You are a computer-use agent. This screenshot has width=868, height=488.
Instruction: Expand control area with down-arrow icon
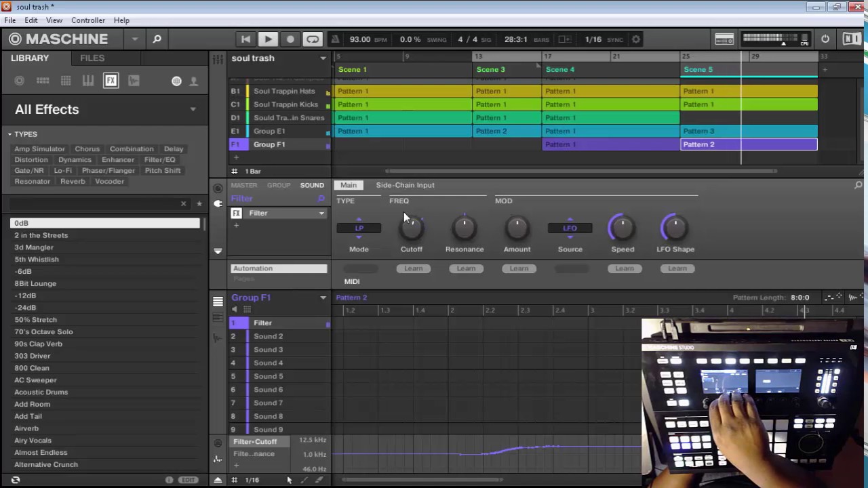pyautogui.click(x=218, y=251)
